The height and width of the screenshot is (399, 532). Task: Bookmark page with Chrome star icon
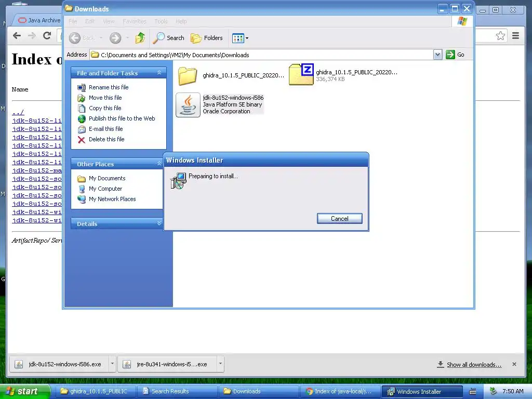coord(500,36)
